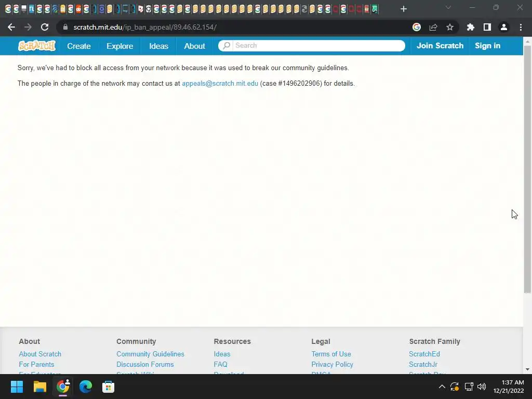Open the FAQ footer link

[220, 364]
